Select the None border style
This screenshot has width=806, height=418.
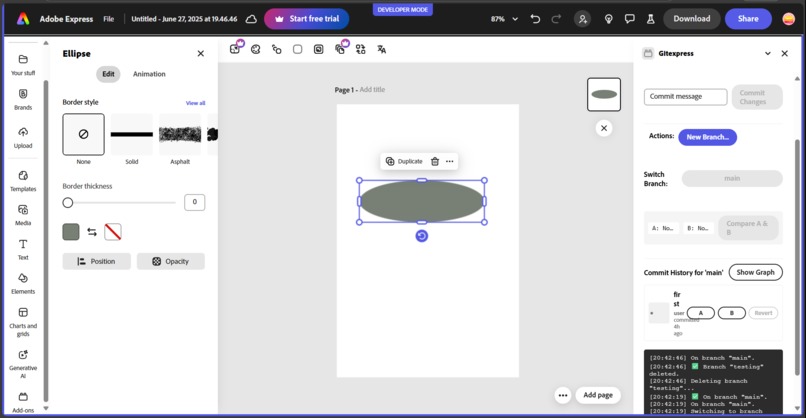83,134
